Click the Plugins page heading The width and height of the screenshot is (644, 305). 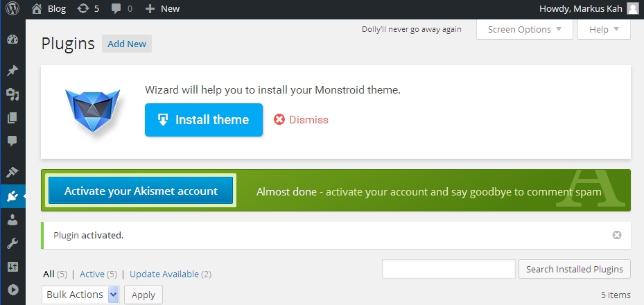pos(68,44)
